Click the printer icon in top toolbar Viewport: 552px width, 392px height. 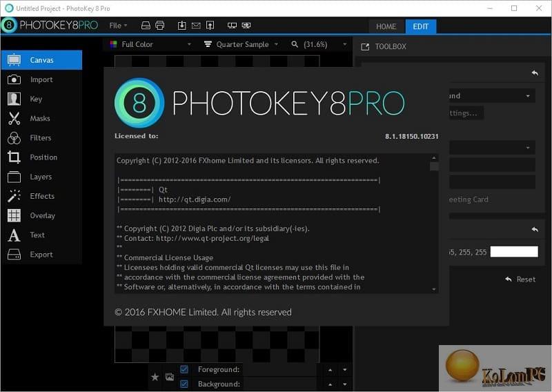(160, 26)
